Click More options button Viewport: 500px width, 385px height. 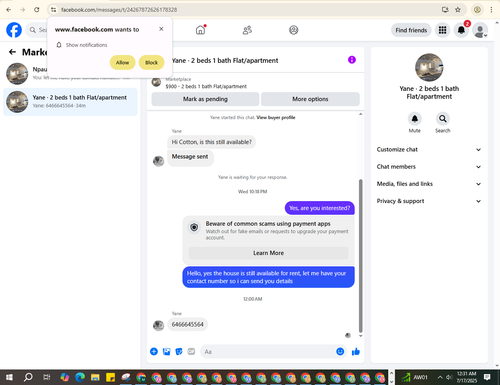(x=310, y=99)
